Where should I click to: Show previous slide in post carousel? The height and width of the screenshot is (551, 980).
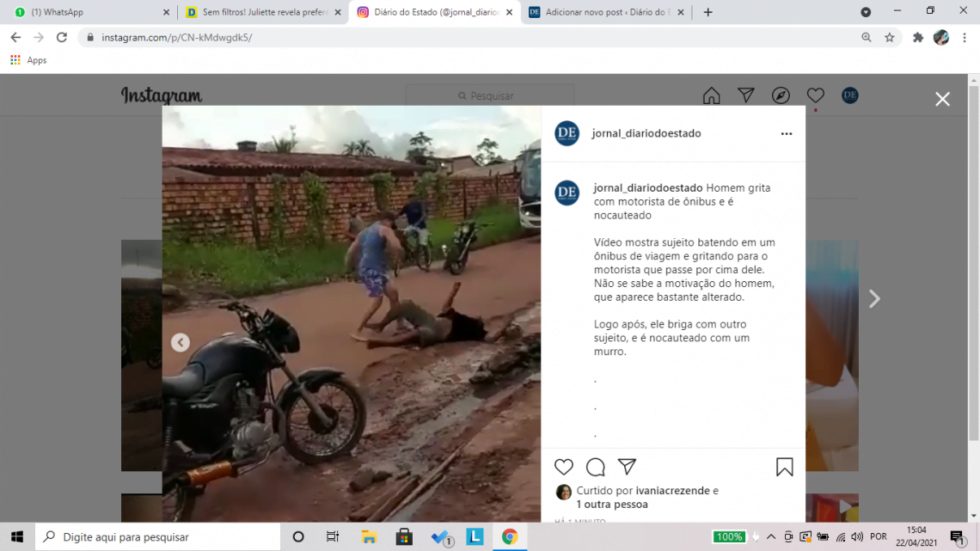[181, 342]
